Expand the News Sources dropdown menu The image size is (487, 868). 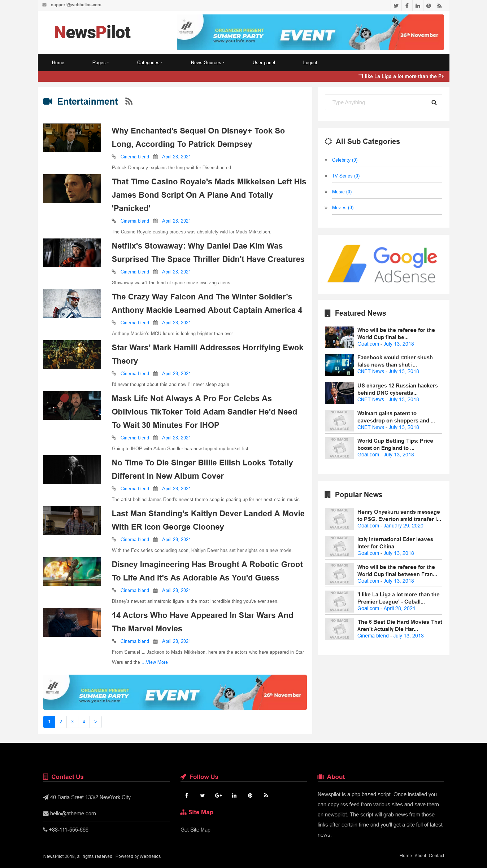208,63
